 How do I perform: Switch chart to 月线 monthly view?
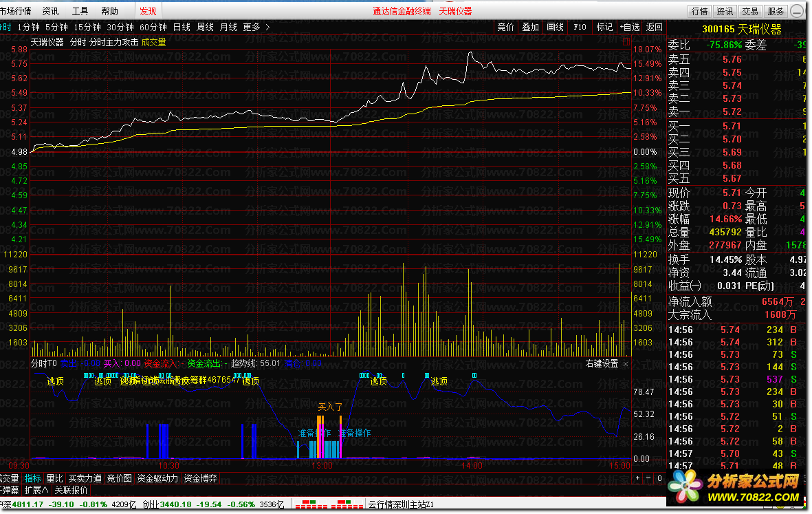click(228, 27)
